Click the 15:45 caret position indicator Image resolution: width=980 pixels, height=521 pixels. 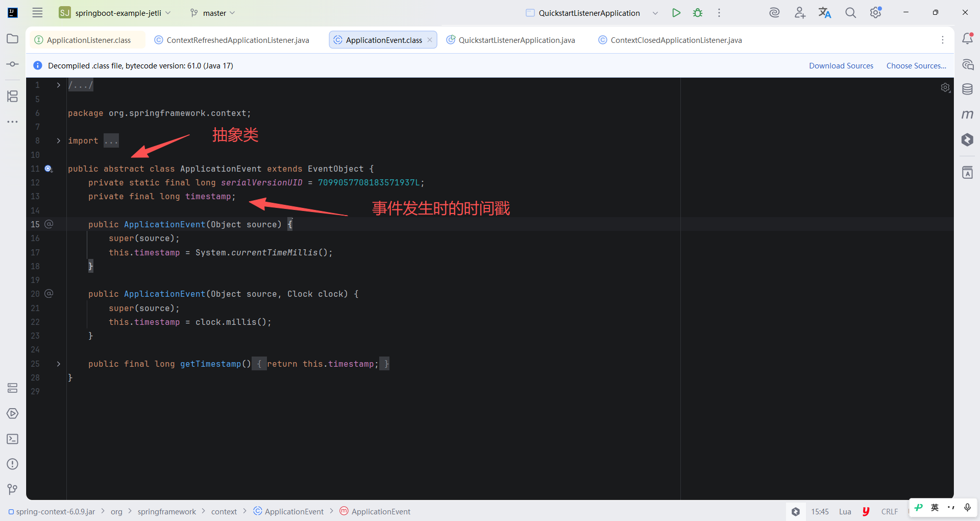(x=820, y=511)
